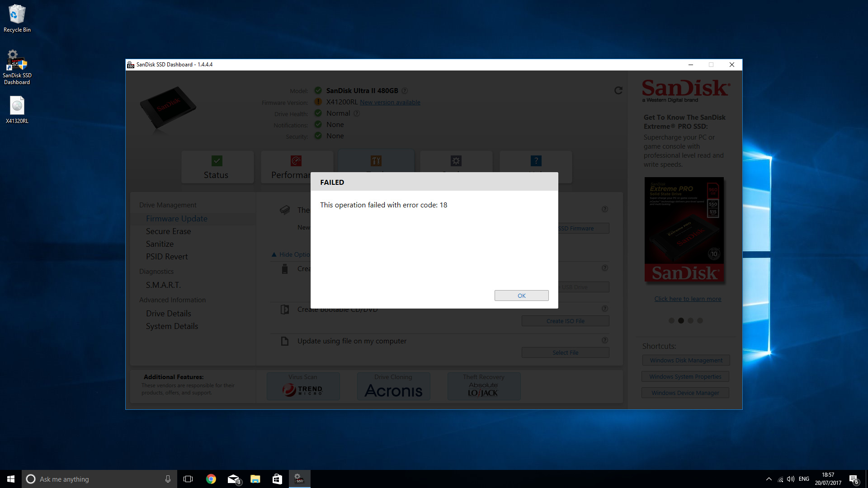Open the Settings tab with gear icon
868x488 pixels.
click(x=456, y=161)
